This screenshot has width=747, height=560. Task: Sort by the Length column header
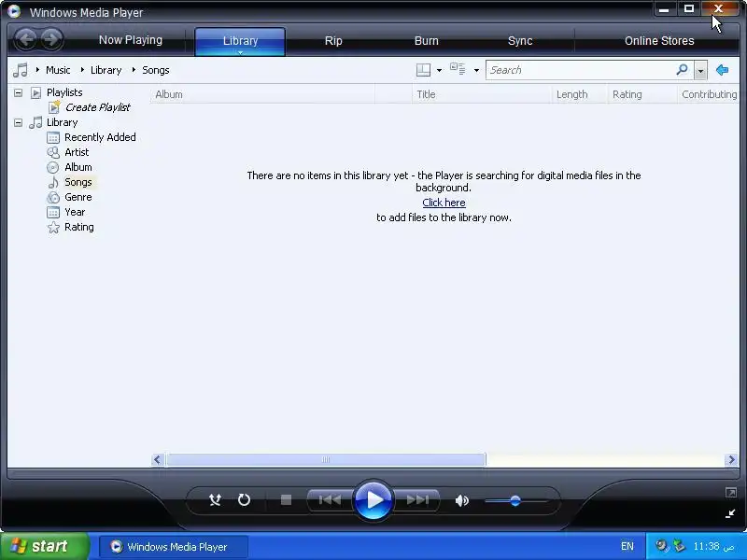(x=580, y=94)
